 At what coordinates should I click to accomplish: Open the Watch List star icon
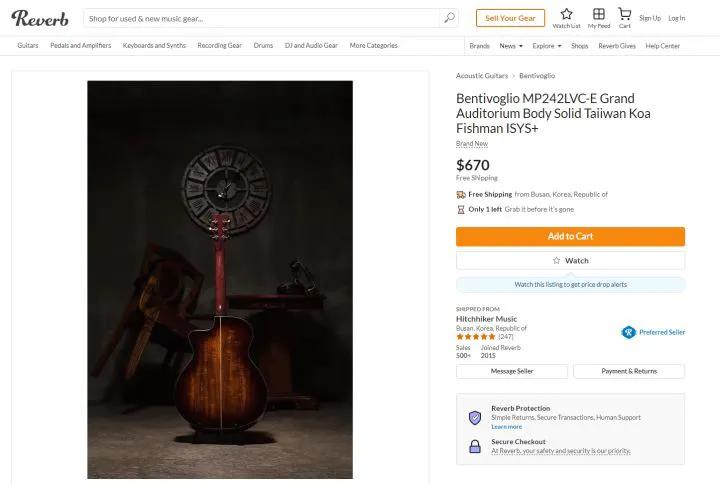coord(566,14)
